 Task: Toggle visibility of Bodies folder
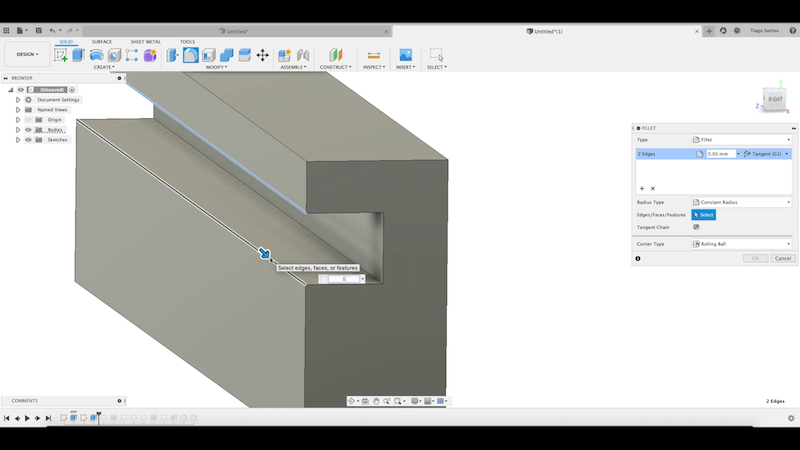(x=28, y=130)
